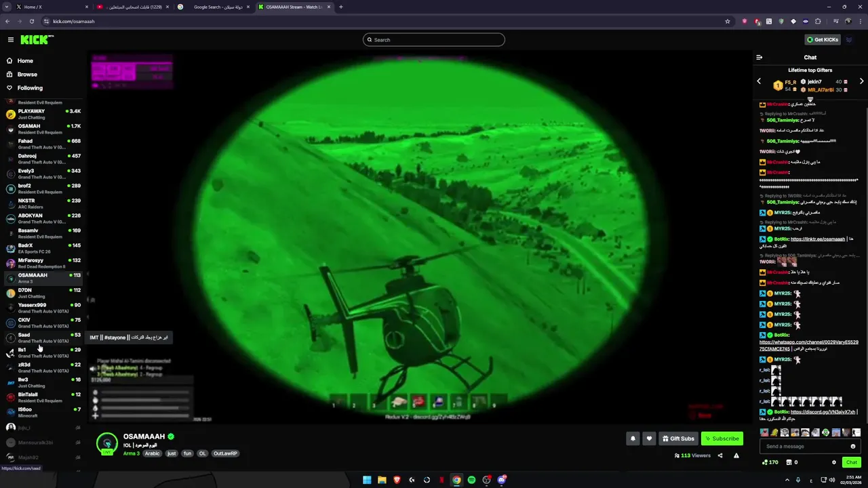Open a new browser tab
Viewport: 868px width, 488px height.
(x=340, y=7)
